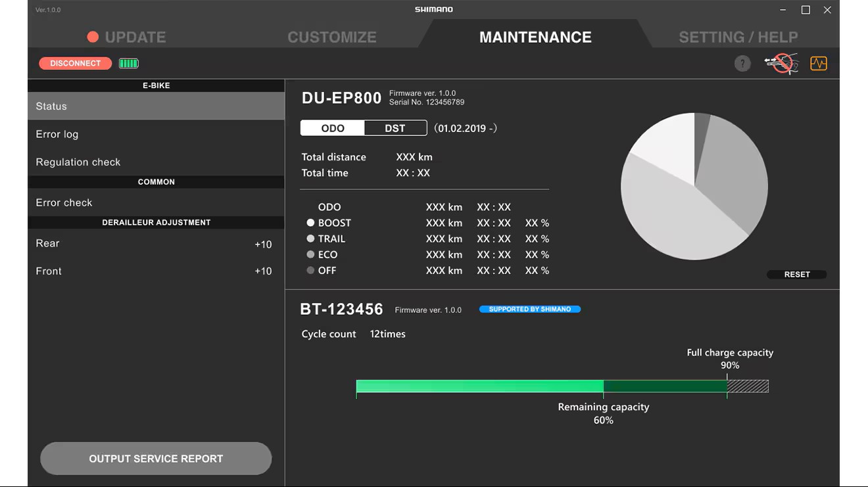Go to the SETTING / HELP tab
The image size is (868, 487).
[738, 37]
